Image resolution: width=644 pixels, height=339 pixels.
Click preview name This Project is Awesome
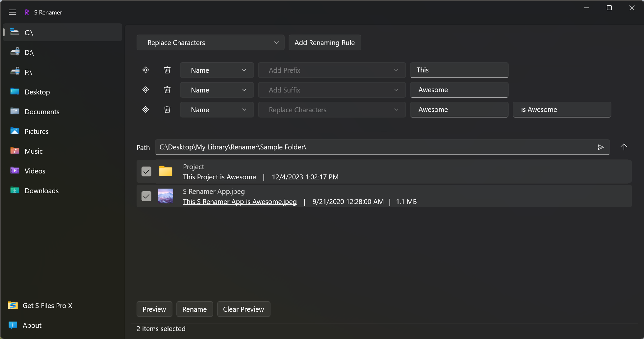click(219, 177)
